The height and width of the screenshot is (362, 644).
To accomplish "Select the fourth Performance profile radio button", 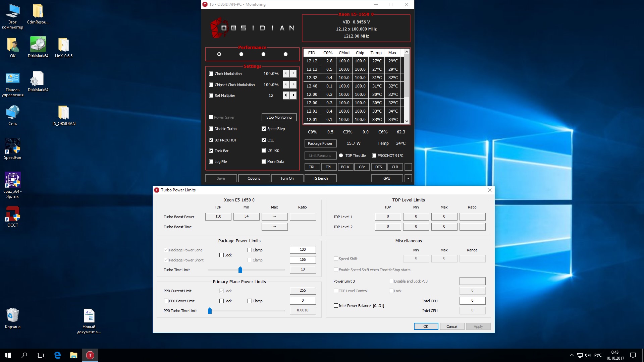I will pyautogui.click(x=285, y=54).
